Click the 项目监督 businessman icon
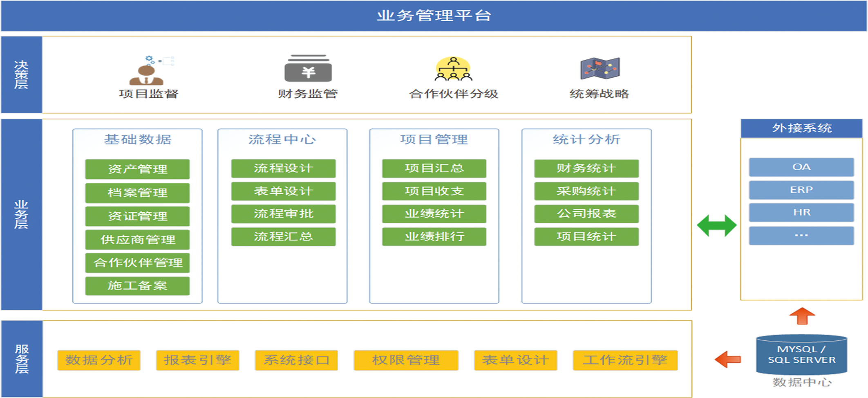The image size is (868, 398). click(147, 71)
